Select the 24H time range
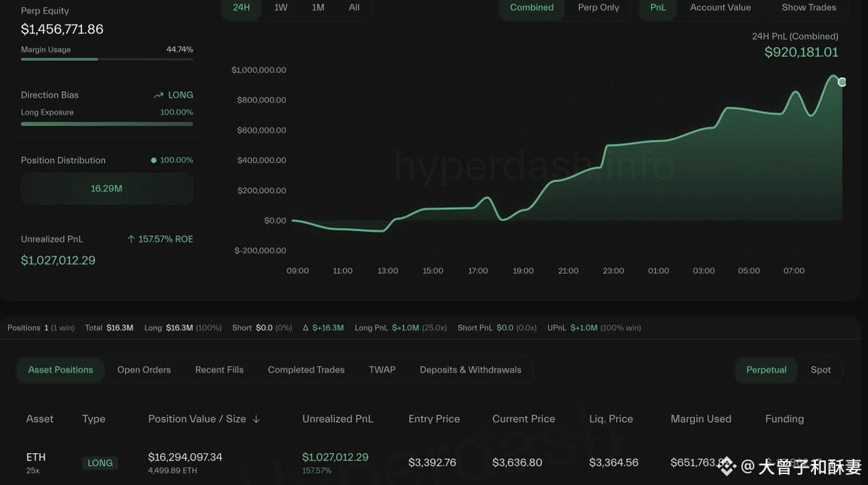The width and height of the screenshot is (868, 485). point(241,8)
